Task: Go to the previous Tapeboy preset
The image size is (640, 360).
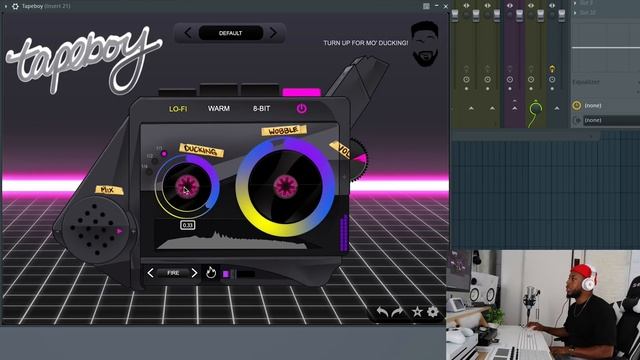Action: [x=188, y=33]
